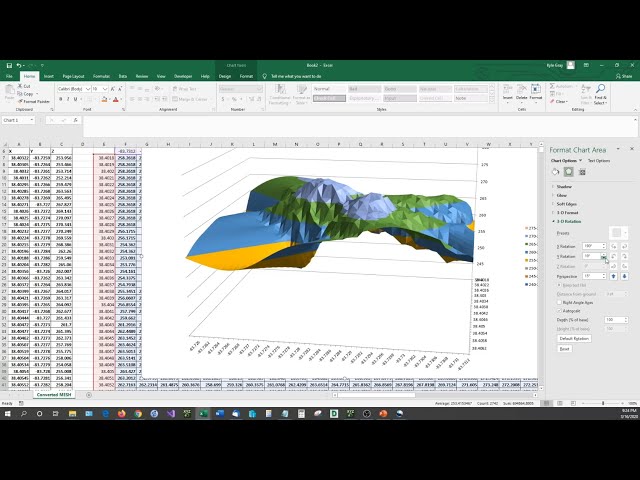
Task: Click the widen field of view arrow for Perspective
Action: click(x=624, y=276)
